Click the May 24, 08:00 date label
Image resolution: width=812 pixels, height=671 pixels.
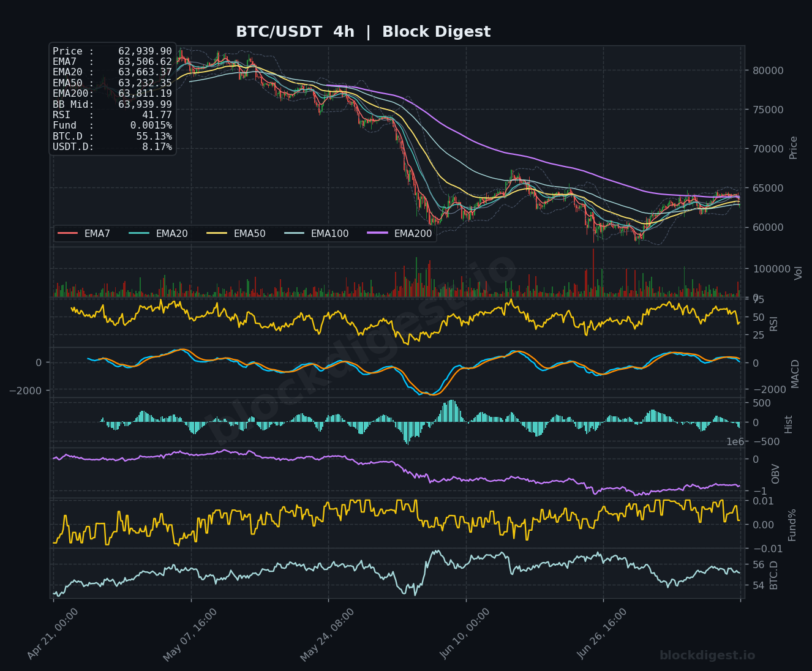pos(327,635)
